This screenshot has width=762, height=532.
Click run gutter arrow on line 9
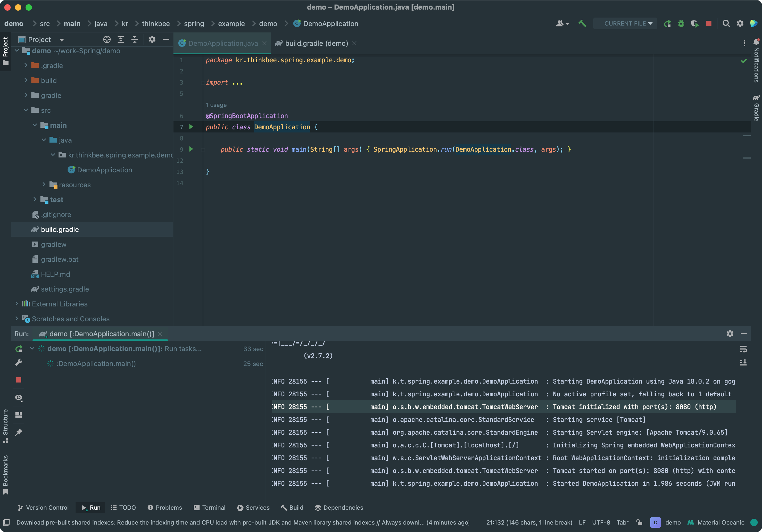pyautogui.click(x=191, y=149)
